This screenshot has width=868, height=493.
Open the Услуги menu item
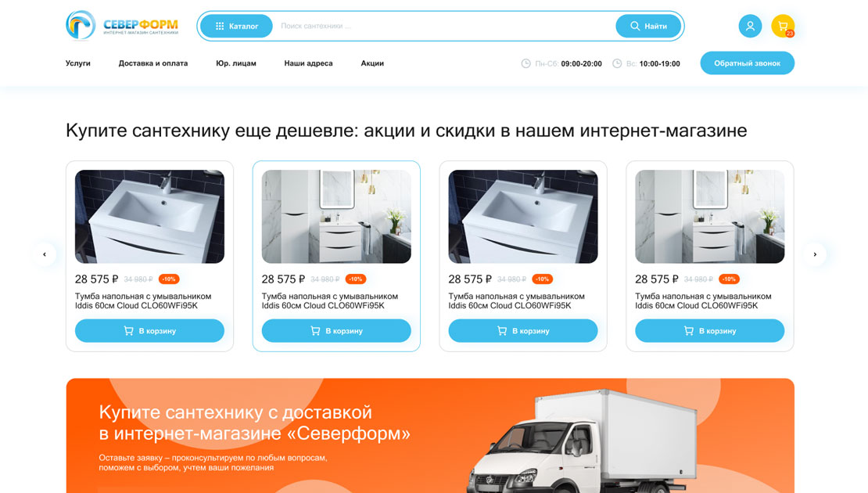click(78, 63)
